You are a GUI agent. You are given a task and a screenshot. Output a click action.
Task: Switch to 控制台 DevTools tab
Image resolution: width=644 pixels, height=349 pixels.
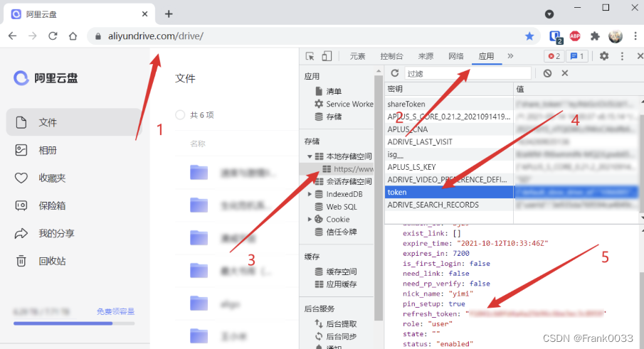coord(392,56)
